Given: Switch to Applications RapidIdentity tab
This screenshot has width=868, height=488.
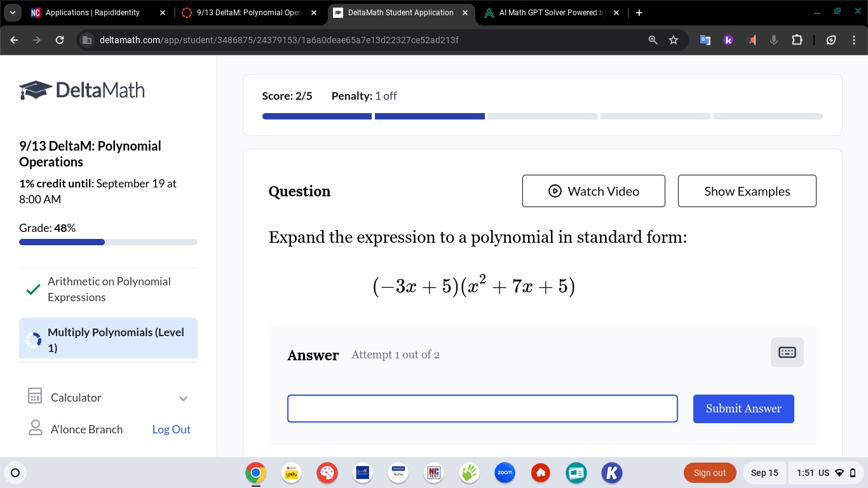Looking at the screenshot, I should (x=98, y=13).
